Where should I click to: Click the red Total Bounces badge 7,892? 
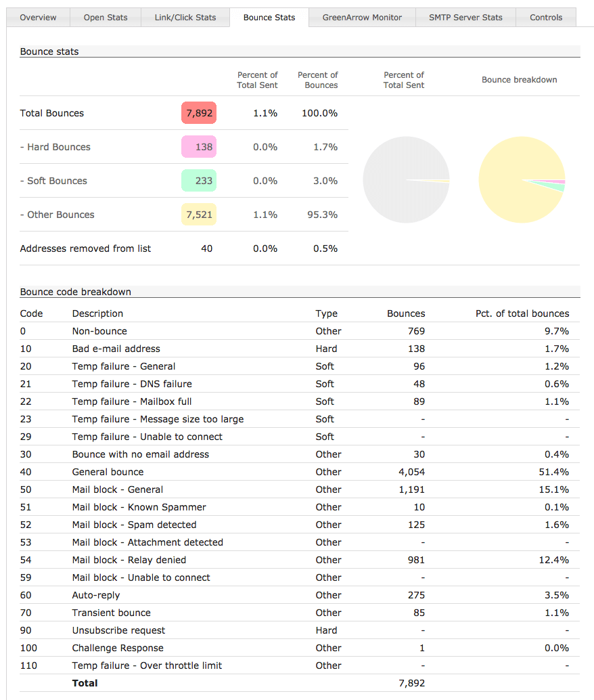199,113
